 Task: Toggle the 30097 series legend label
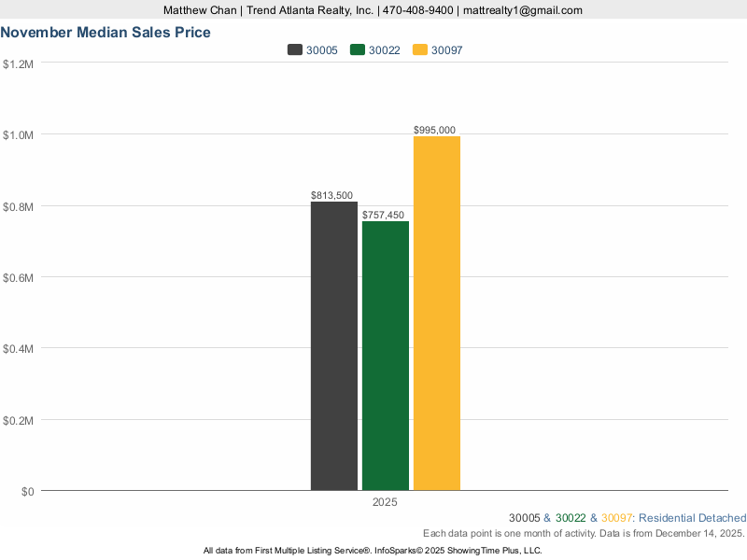point(447,50)
